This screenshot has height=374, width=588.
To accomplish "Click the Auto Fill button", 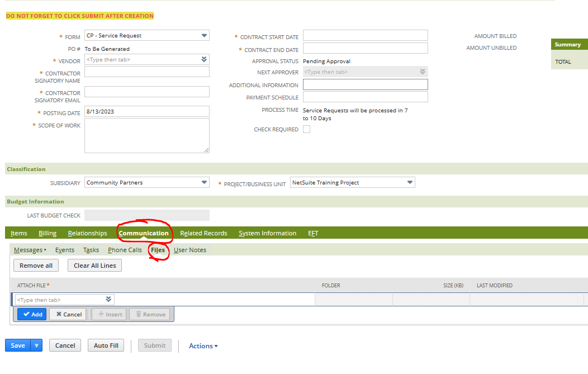I will click(106, 345).
